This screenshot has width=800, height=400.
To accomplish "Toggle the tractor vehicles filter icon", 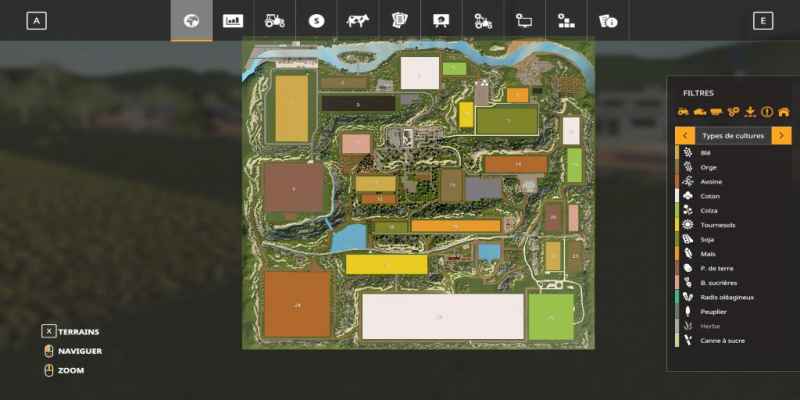I will pyautogui.click(x=683, y=112).
